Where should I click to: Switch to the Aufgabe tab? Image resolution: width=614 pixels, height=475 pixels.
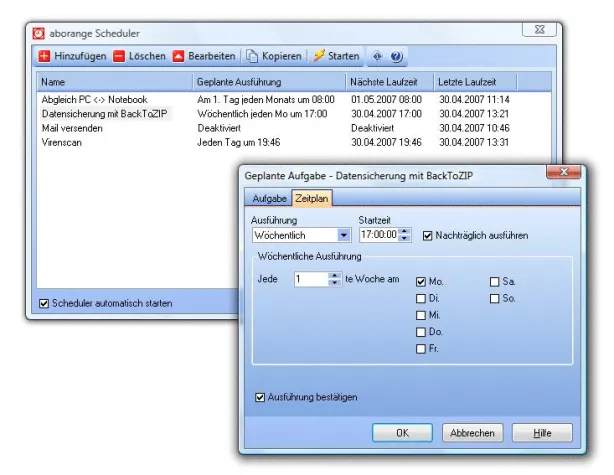coord(268,198)
